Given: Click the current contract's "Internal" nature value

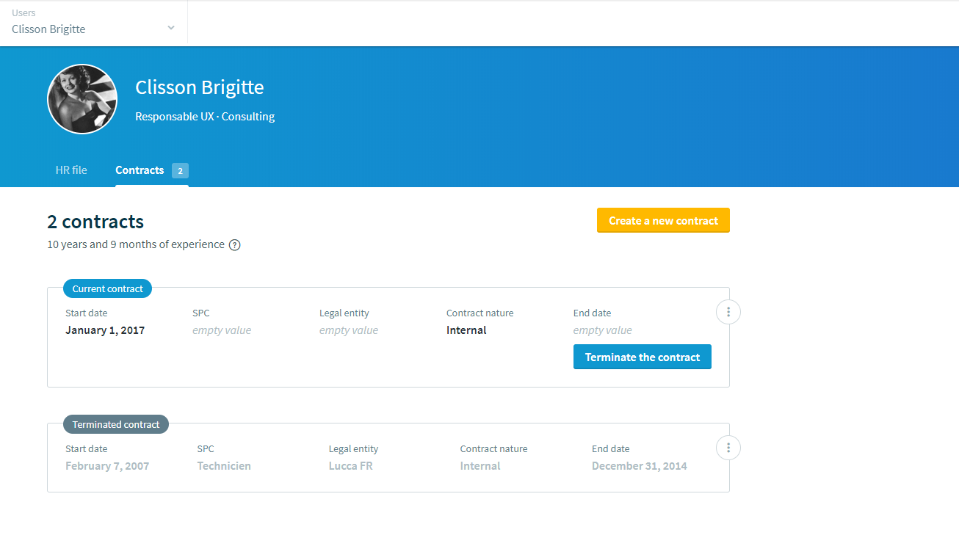Looking at the screenshot, I should click(x=466, y=330).
